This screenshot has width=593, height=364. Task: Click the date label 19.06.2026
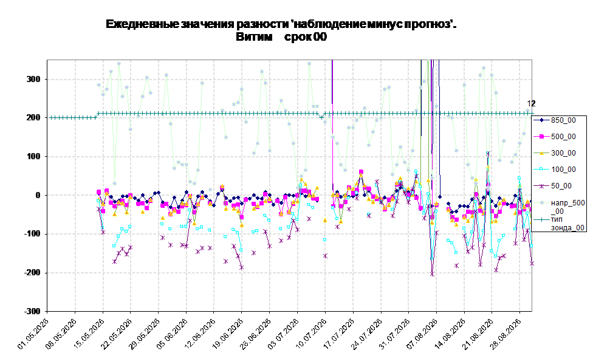(x=228, y=334)
